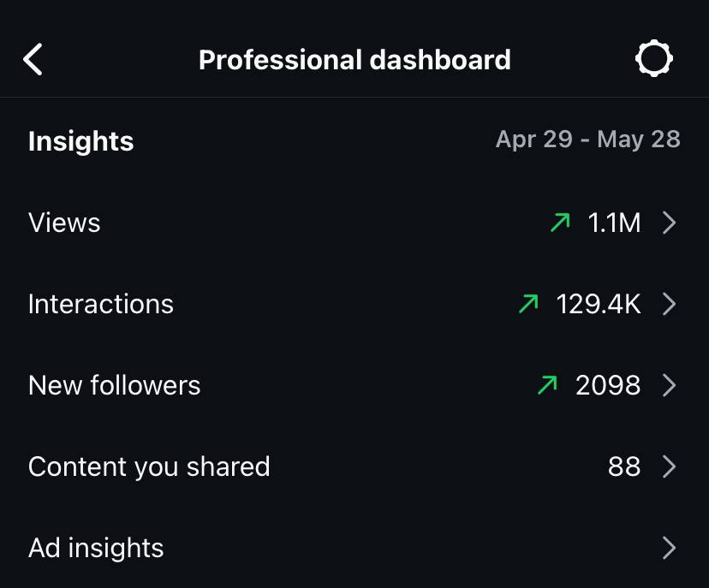Click the green trend arrow beside New followers
709x588 pixels.
coord(546,385)
